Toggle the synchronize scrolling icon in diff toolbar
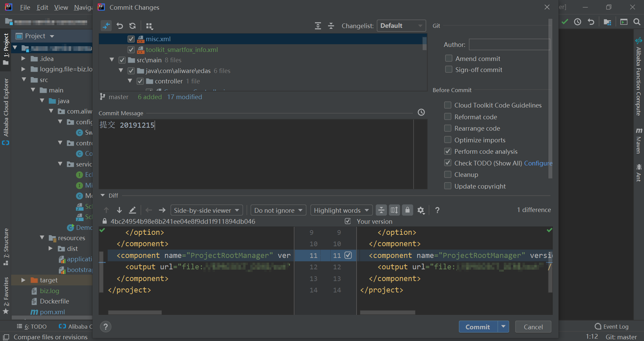The height and width of the screenshot is (341, 644). tap(394, 210)
